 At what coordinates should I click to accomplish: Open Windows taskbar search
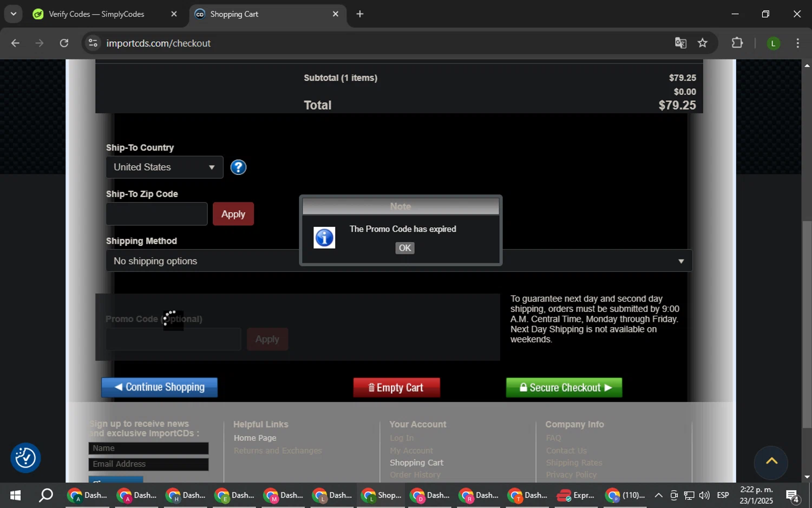point(47,495)
